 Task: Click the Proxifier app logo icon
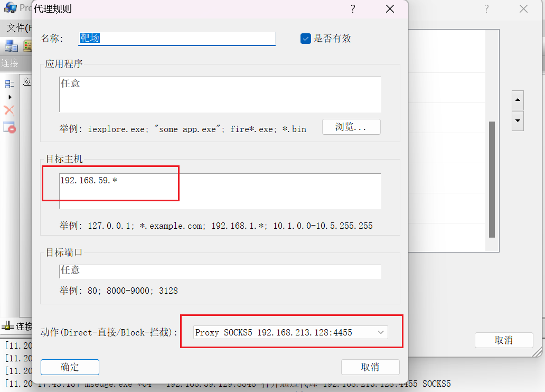[11, 8]
